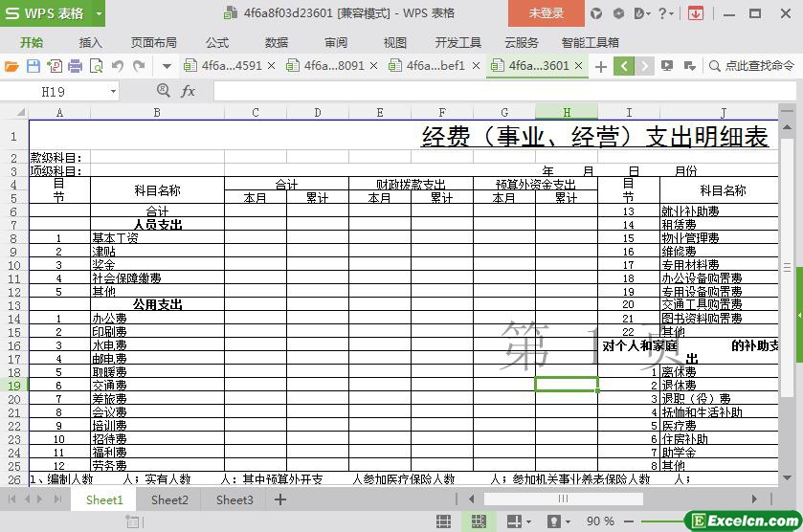Viewport: 803px width, 532px height.
Task: Open print preview icon
Action: click(97, 66)
